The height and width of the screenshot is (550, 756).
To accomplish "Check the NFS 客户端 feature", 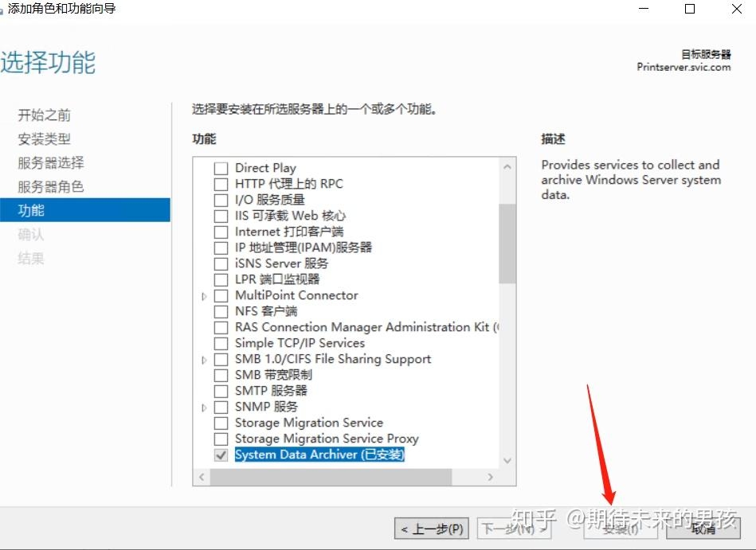I will [x=221, y=311].
